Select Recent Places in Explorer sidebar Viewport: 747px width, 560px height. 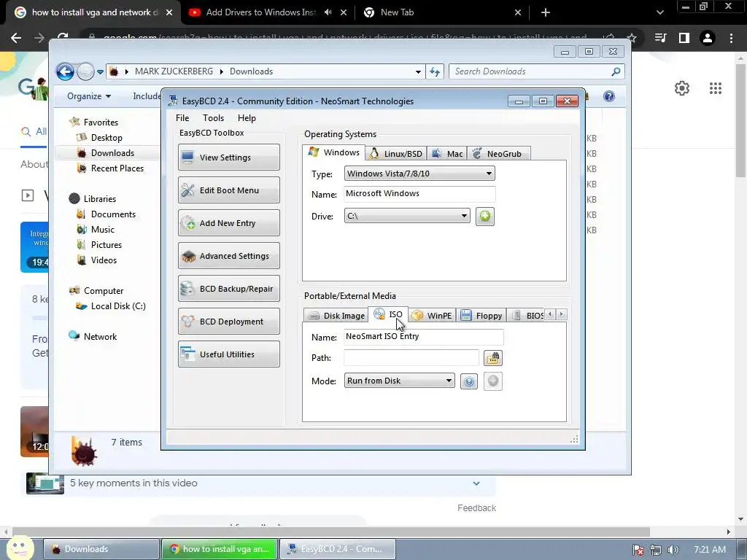(117, 168)
